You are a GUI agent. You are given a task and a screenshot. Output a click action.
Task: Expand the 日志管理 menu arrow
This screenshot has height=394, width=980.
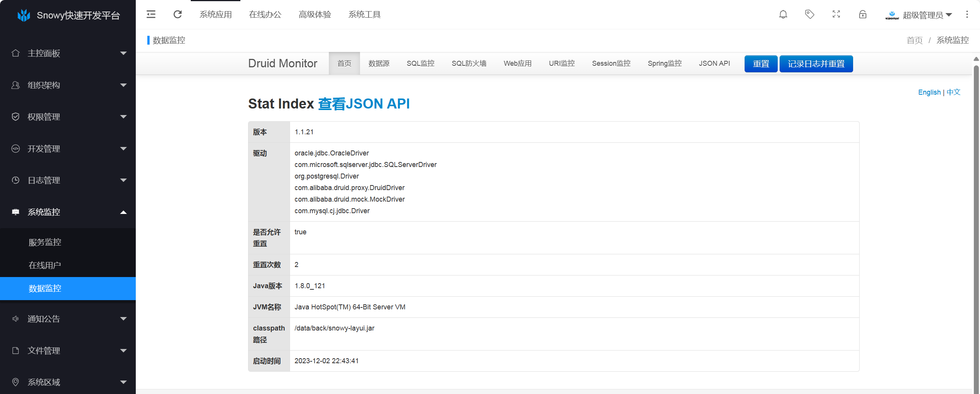coord(123,180)
